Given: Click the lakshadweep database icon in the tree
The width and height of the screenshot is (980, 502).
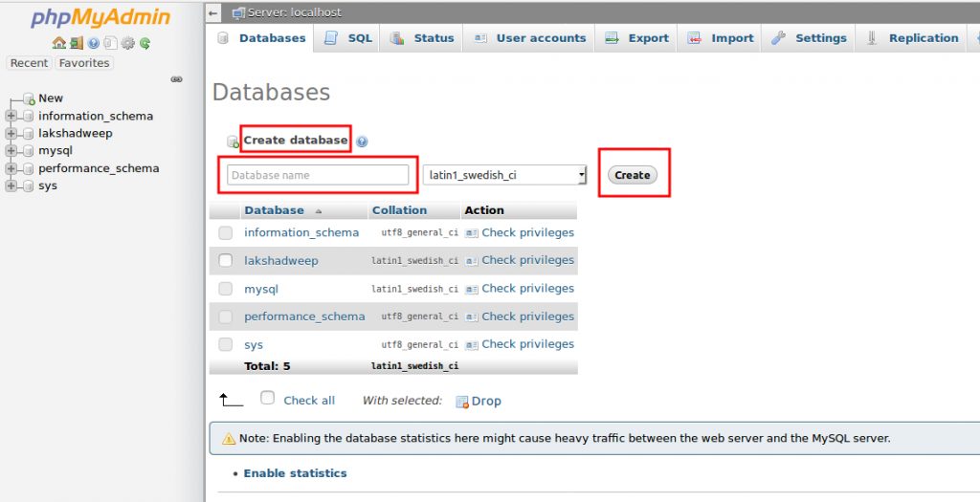Looking at the screenshot, I should 28,134.
